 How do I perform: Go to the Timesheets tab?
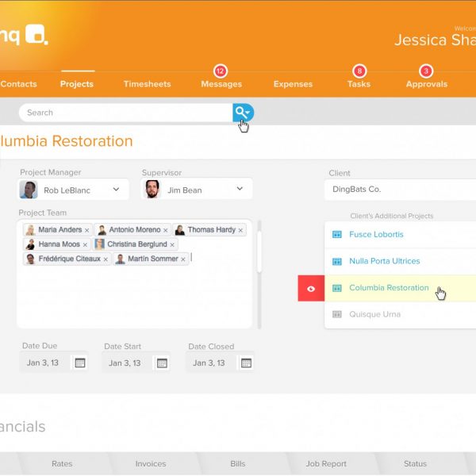pos(147,84)
